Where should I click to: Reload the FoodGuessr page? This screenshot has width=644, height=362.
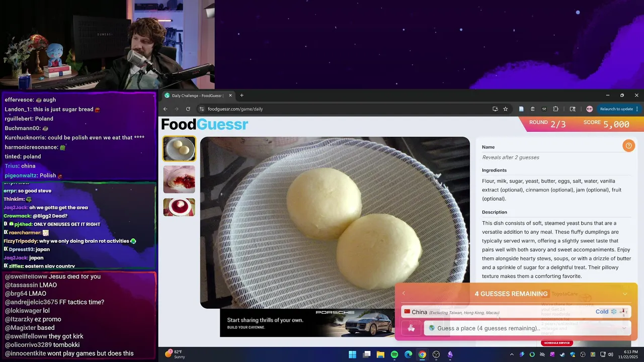click(x=188, y=109)
